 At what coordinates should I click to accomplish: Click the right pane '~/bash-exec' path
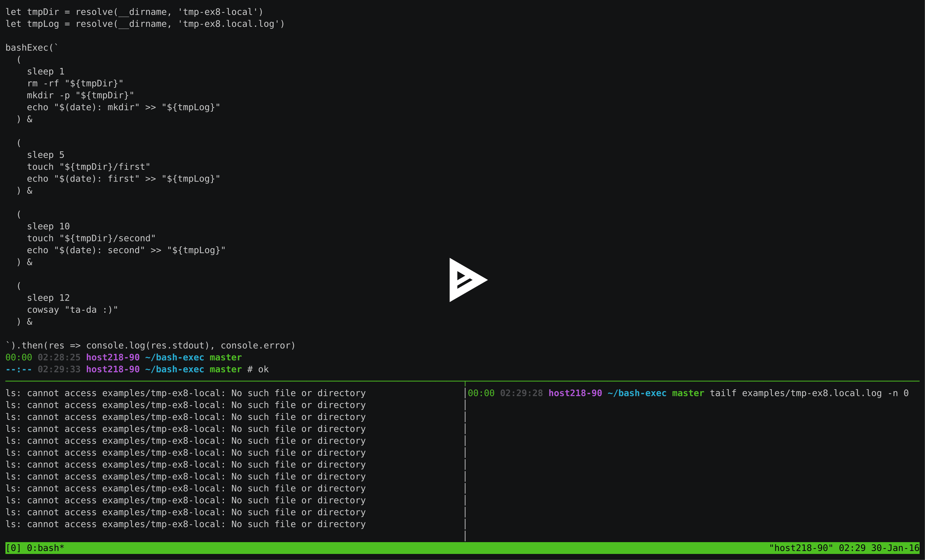coord(637,393)
